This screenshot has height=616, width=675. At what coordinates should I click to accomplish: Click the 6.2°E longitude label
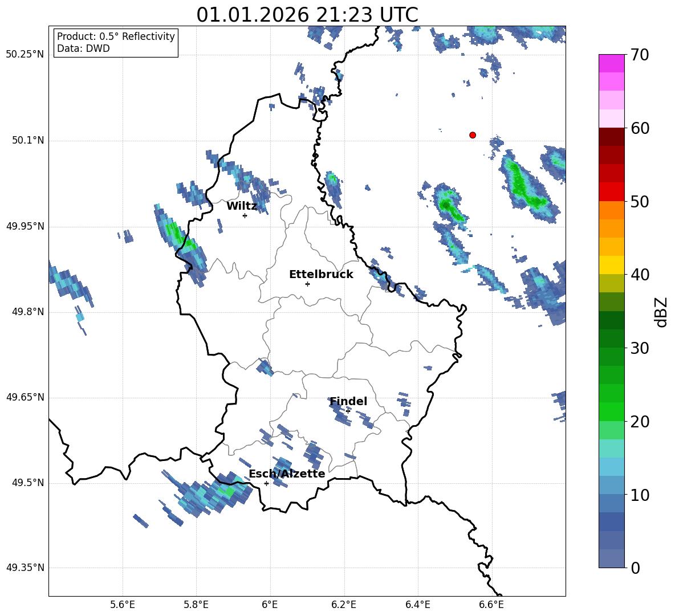pyautogui.click(x=344, y=605)
